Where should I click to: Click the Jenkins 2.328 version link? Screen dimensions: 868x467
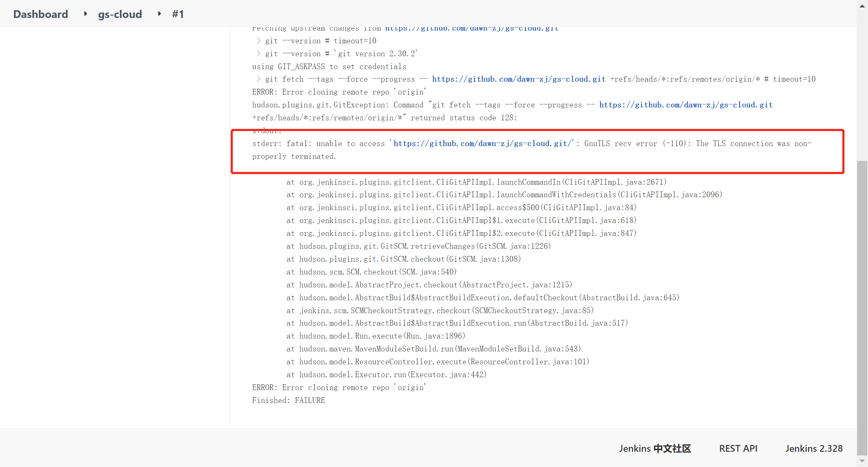(x=814, y=448)
